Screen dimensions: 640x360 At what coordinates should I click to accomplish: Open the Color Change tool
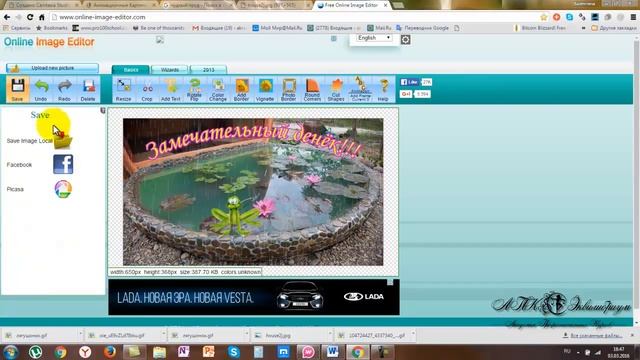tap(218, 89)
